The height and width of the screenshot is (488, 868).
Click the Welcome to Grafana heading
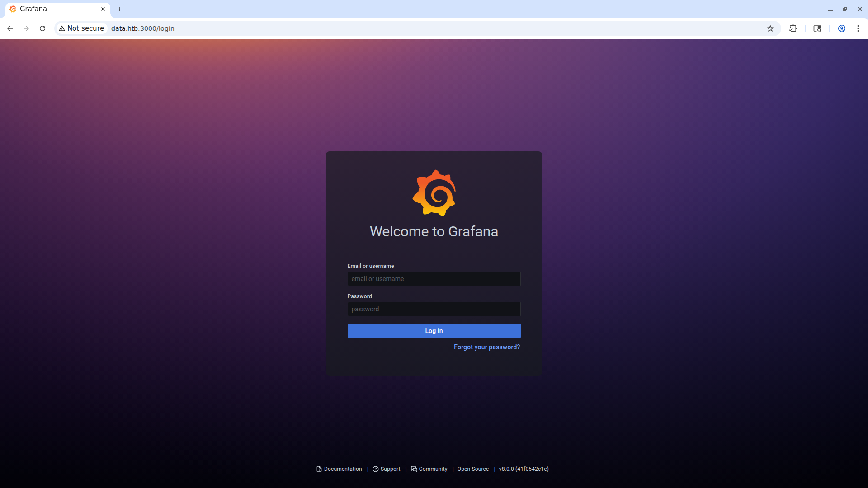coord(434,231)
